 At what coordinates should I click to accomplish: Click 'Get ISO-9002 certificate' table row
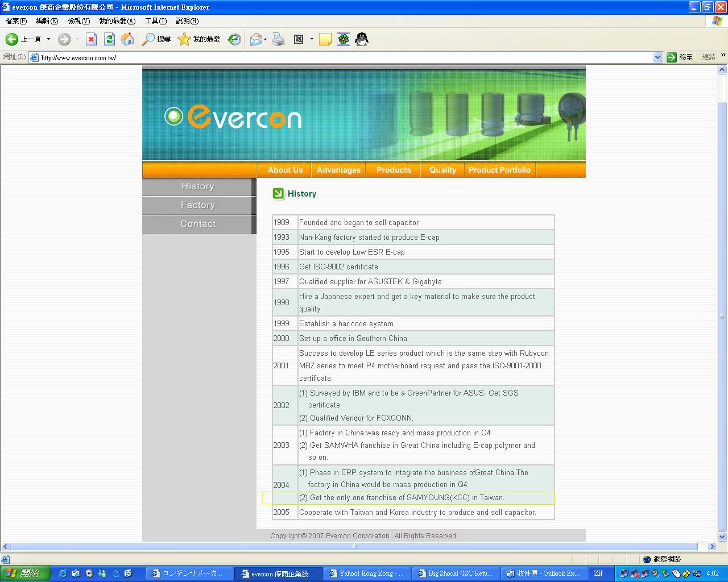pos(413,267)
